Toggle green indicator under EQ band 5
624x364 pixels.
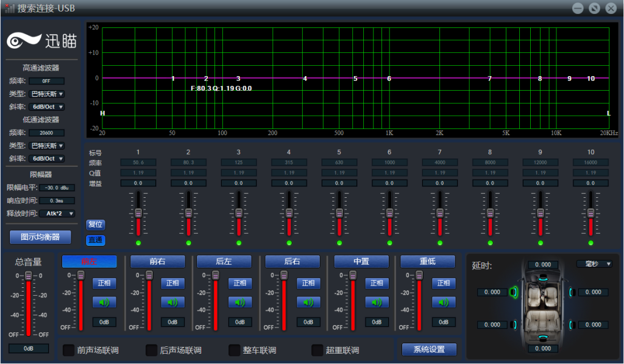click(x=339, y=243)
